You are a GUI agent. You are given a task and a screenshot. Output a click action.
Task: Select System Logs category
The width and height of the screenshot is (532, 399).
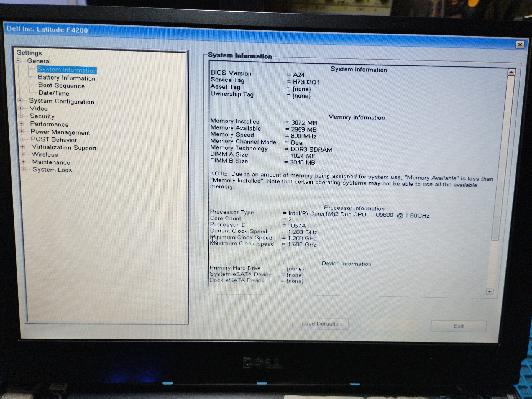click(x=52, y=170)
